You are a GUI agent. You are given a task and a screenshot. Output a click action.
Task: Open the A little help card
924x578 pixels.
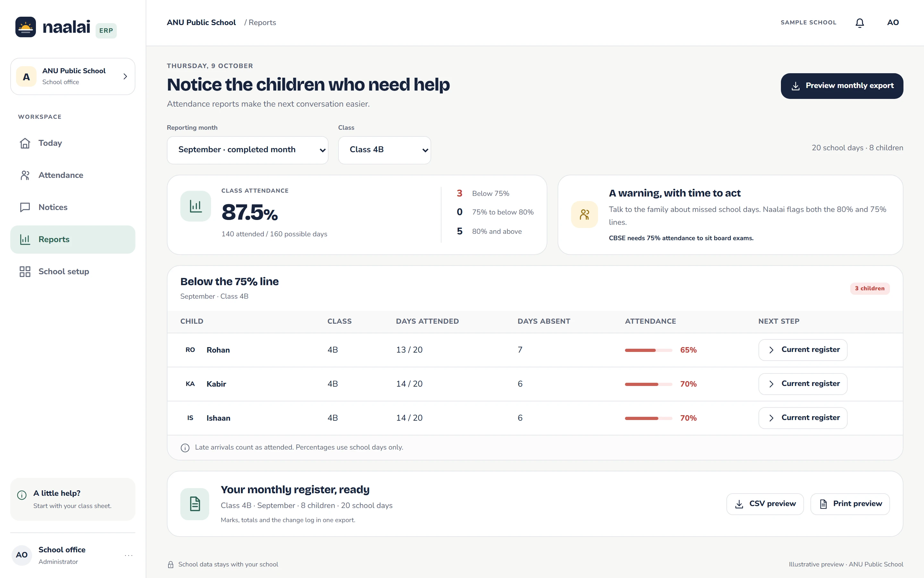[73, 499]
